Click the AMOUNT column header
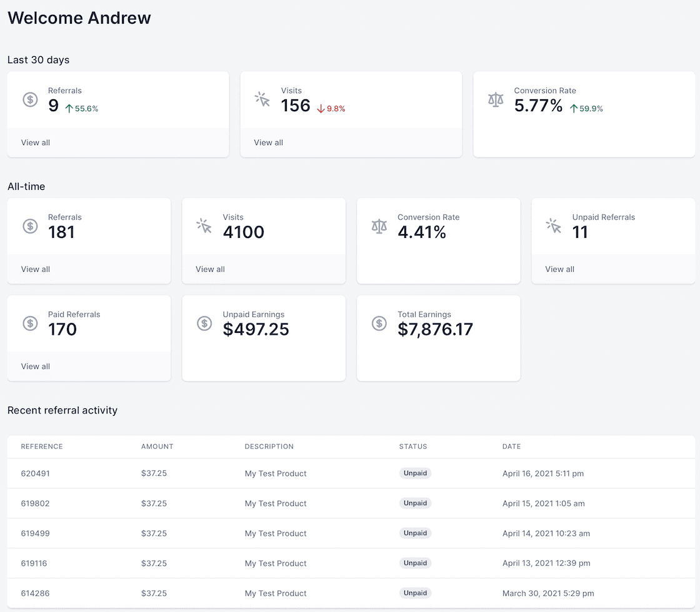This screenshot has width=700, height=612. point(157,447)
